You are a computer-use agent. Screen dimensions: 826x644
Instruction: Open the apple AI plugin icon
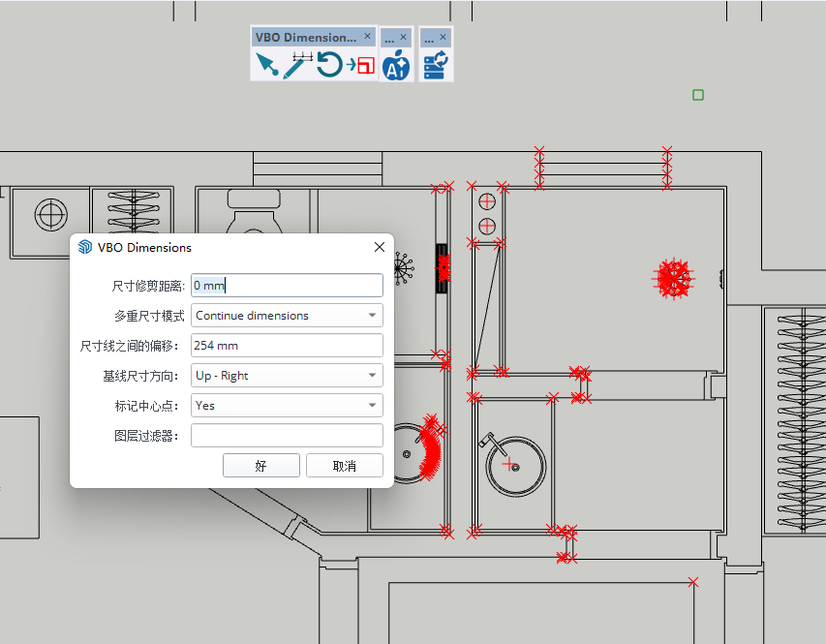pyautogui.click(x=396, y=66)
